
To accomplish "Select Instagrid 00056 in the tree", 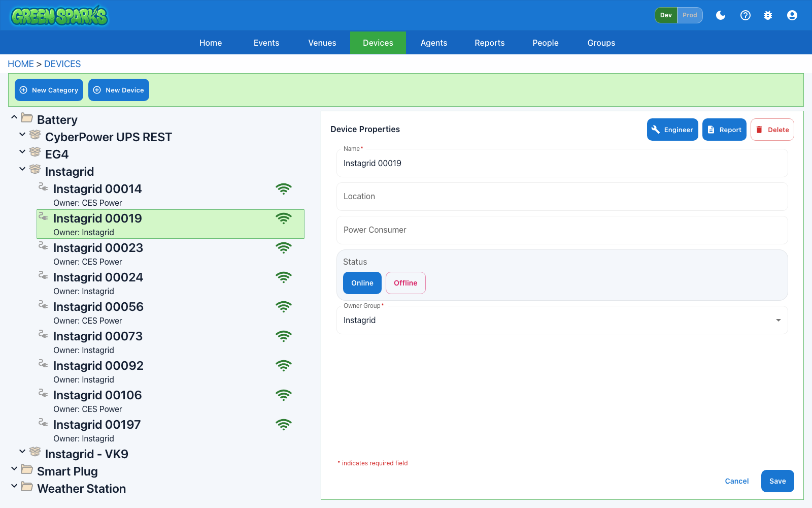I will tap(171, 312).
